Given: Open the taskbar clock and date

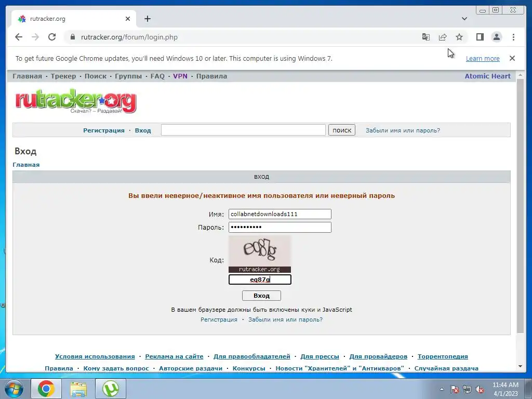Looking at the screenshot, I should point(506,389).
